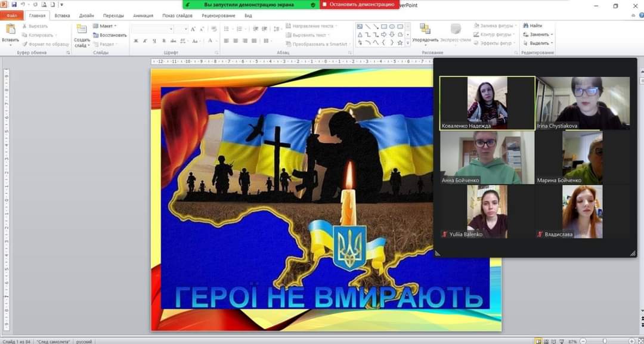This screenshot has height=344, width=644.
Task: Open the change case Aa dropdown
Action: (x=196, y=41)
